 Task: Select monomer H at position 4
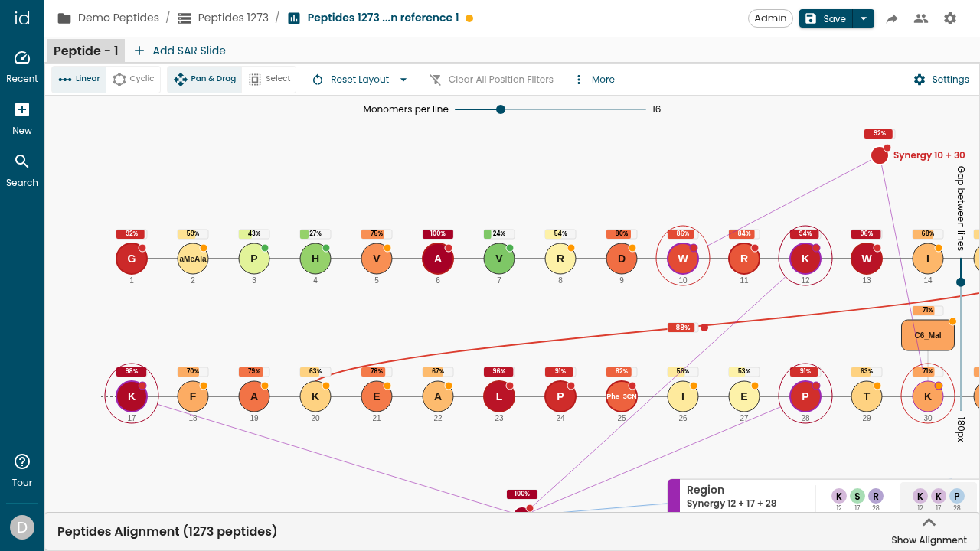(315, 259)
